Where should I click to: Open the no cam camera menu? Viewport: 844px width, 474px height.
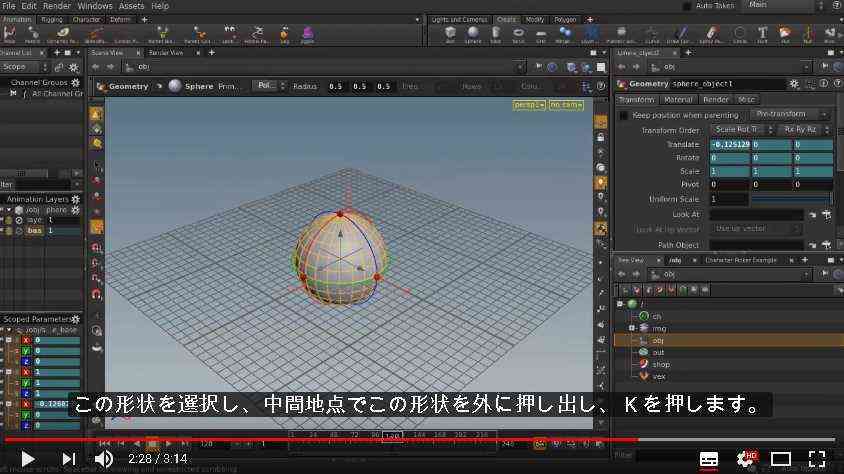pos(566,105)
